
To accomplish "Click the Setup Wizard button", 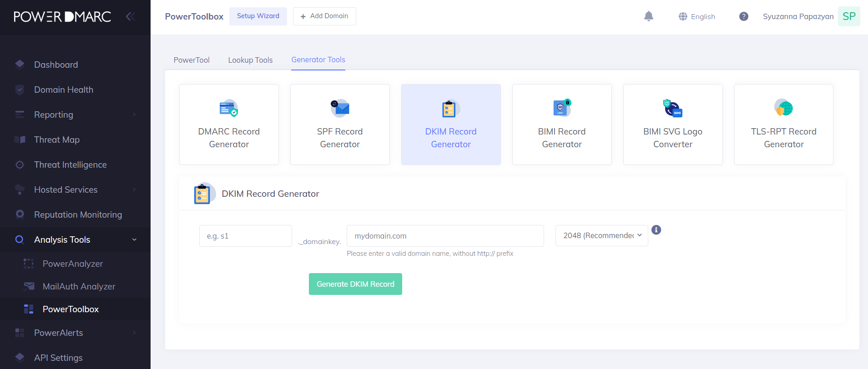I will 258,16.
